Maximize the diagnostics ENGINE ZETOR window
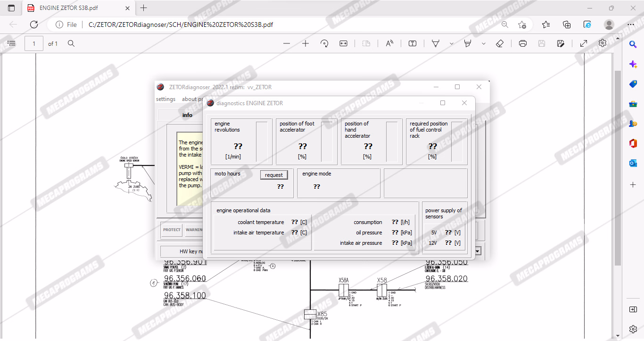This screenshot has width=644, height=341. 443,103
